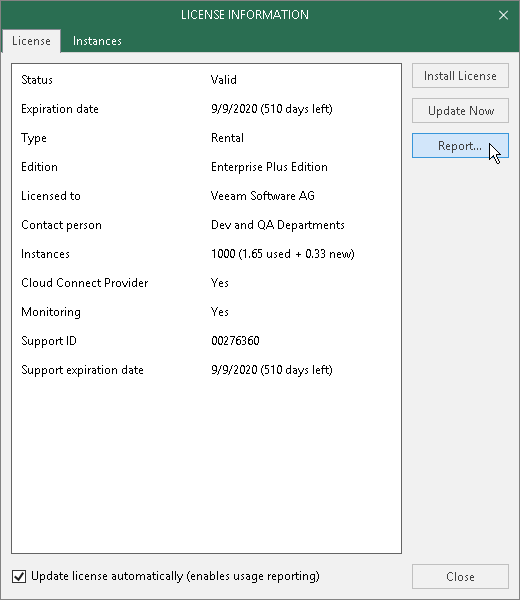Click the Install License button

(x=460, y=76)
